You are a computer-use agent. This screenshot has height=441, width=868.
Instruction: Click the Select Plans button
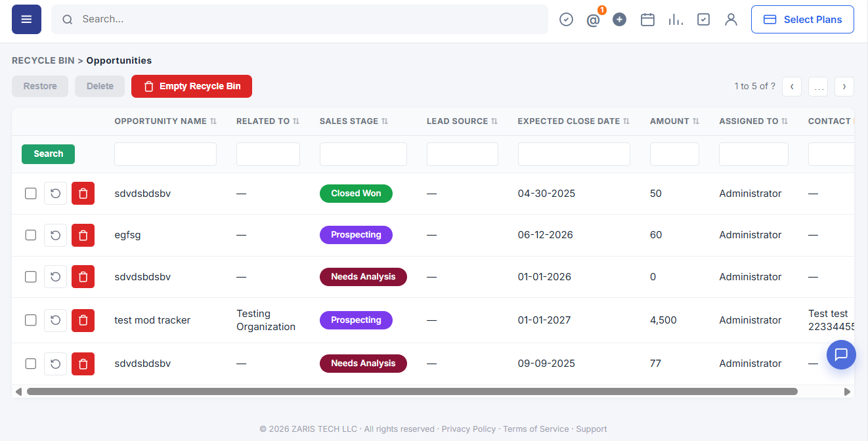pyautogui.click(x=802, y=20)
